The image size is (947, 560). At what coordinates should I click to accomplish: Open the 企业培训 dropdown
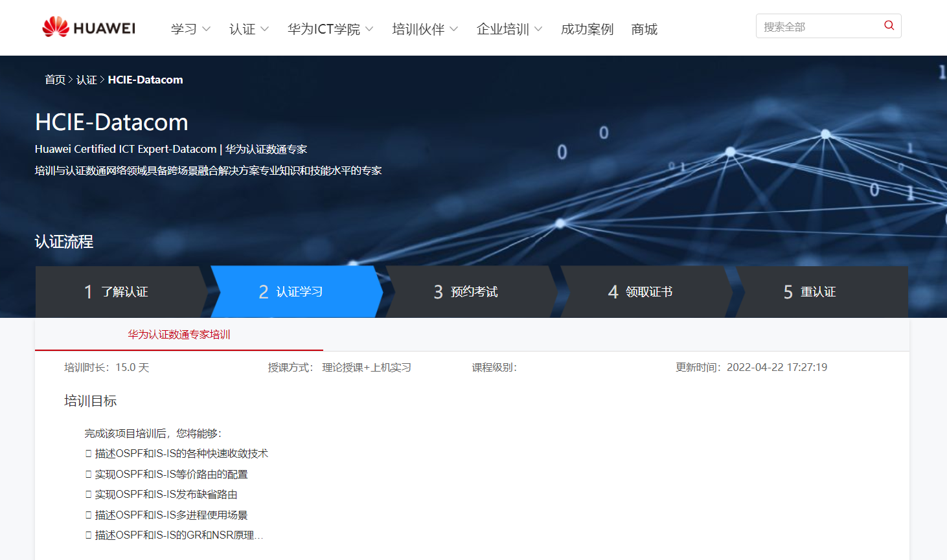[509, 29]
